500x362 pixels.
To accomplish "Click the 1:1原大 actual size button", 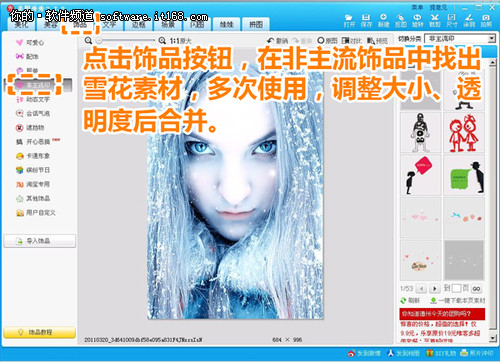I will (x=181, y=41).
